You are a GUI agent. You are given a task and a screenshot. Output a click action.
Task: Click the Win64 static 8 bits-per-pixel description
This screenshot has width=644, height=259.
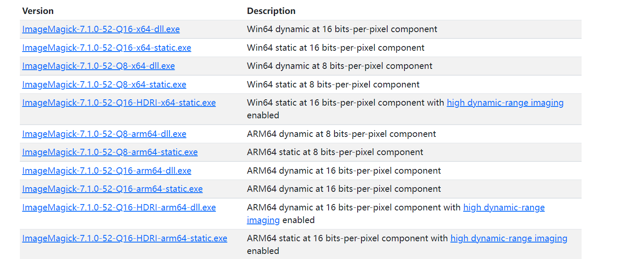333,85
